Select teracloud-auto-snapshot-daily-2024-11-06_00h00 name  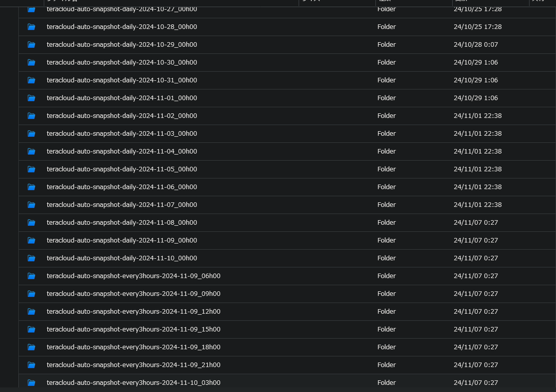click(x=122, y=187)
